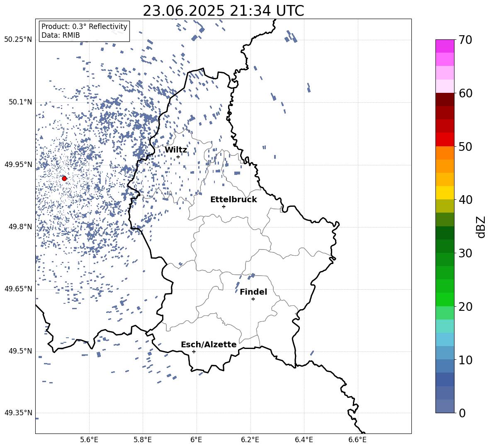Click the 70 colorbar tick label

465,40
